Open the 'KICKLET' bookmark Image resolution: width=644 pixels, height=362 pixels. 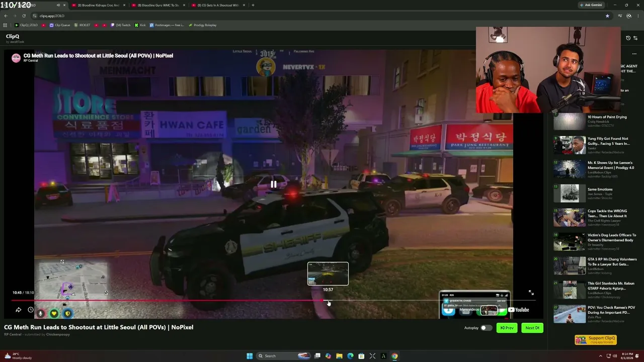click(83, 25)
